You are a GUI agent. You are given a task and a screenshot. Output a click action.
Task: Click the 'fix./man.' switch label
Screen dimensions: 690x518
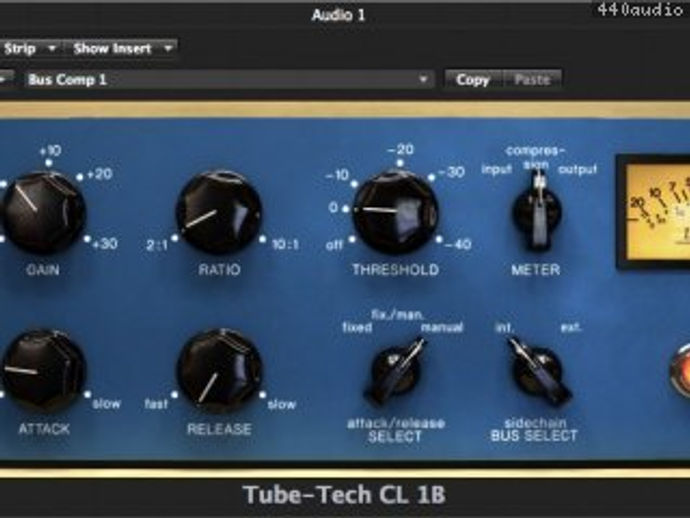pyautogui.click(x=398, y=315)
